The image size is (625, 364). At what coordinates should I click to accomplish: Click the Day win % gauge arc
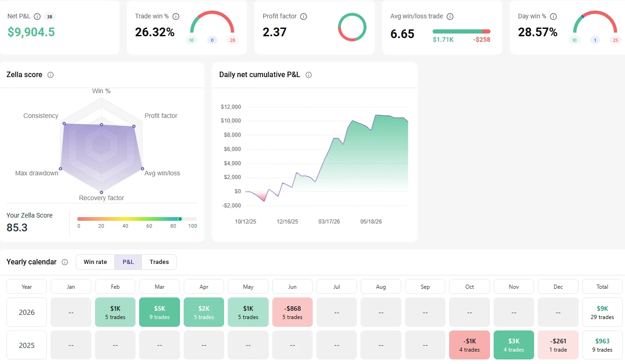595,22
